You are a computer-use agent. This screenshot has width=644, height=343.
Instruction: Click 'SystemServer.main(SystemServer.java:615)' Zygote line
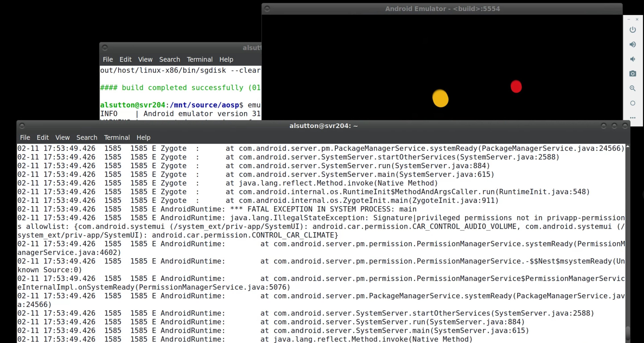click(256, 174)
